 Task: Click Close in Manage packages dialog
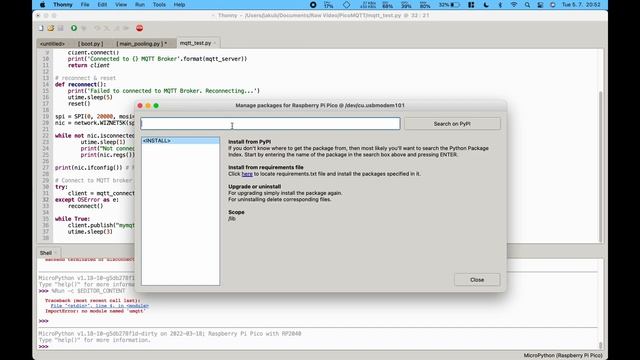(x=477, y=280)
